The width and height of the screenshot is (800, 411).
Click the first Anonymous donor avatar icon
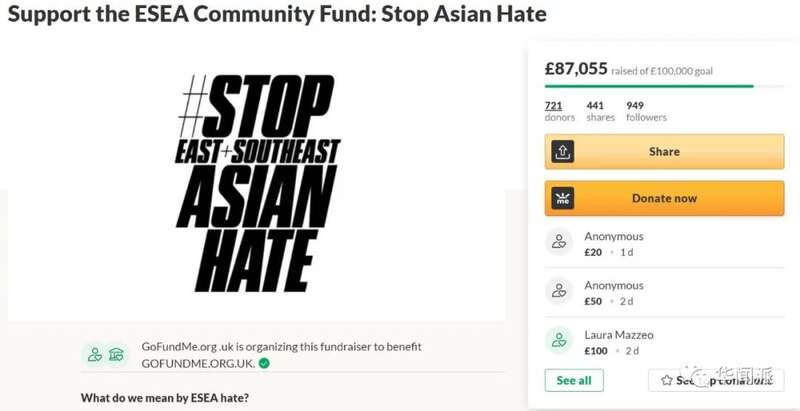pyautogui.click(x=559, y=242)
